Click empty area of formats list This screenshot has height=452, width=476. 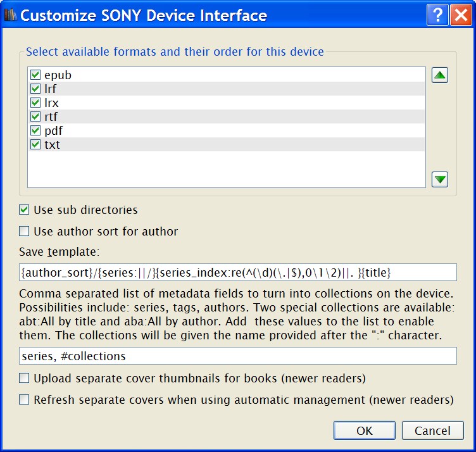(x=226, y=170)
